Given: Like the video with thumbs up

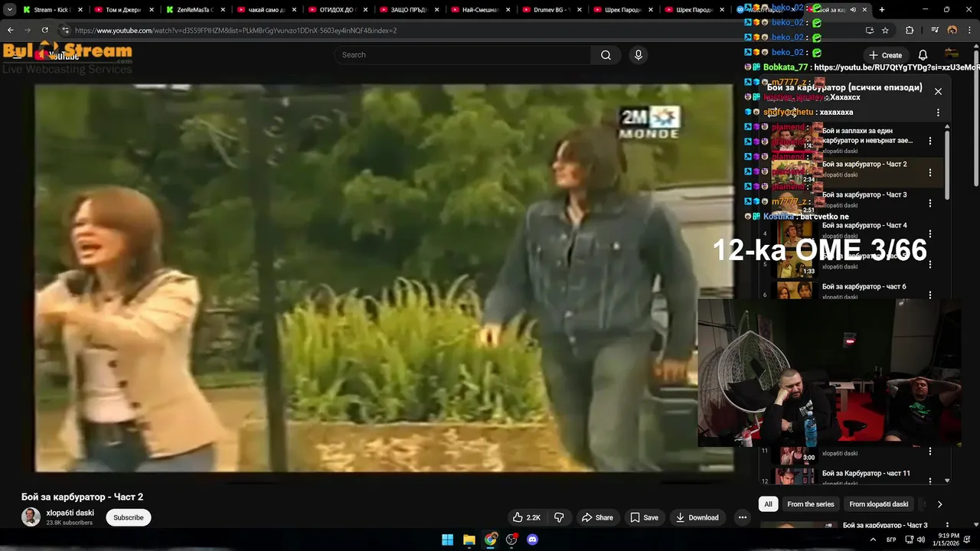Looking at the screenshot, I should (527, 517).
